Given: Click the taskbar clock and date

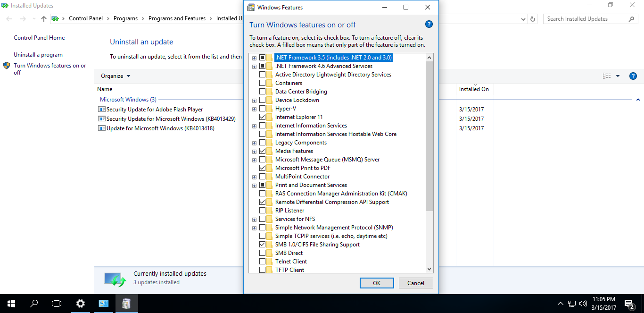Looking at the screenshot, I should pos(603,304).
